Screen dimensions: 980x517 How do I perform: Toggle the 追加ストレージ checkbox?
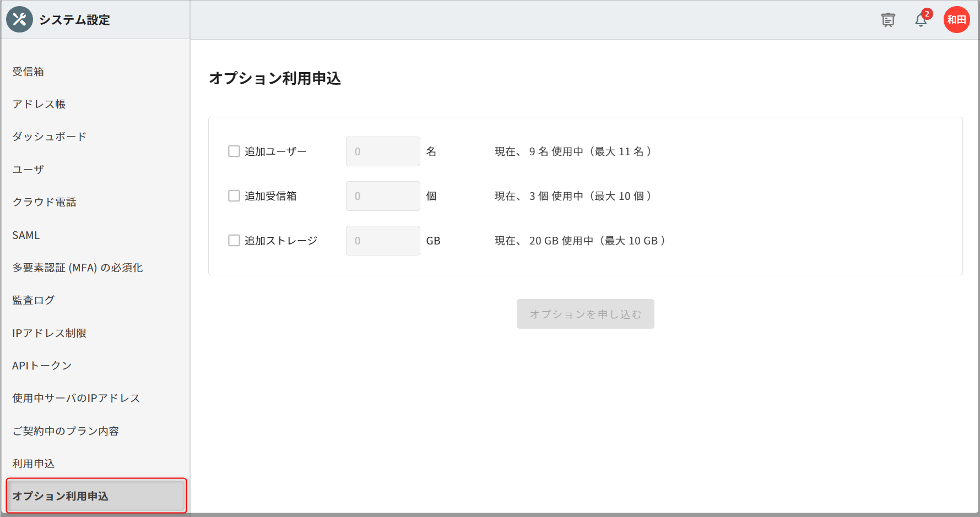(x=234, y=241)
